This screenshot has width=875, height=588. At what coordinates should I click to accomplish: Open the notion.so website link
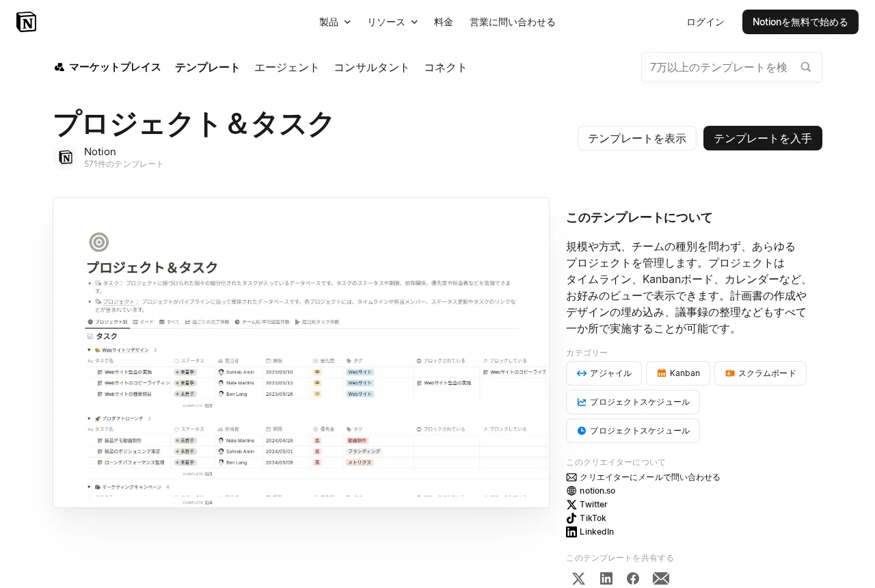597,490
